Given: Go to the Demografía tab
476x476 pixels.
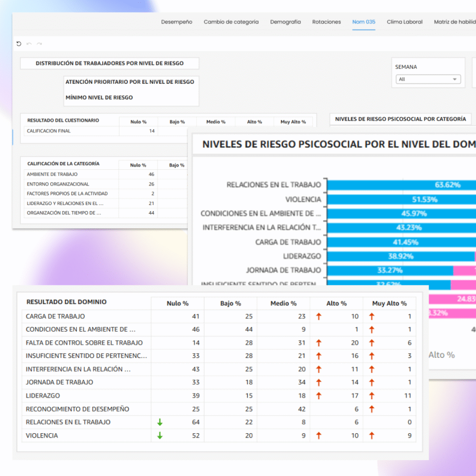Looking at the screenshot, I should coord(285,22).
